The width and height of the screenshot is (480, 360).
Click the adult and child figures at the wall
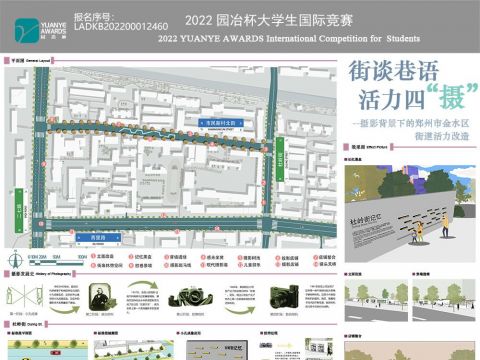(x=418, y=232)
